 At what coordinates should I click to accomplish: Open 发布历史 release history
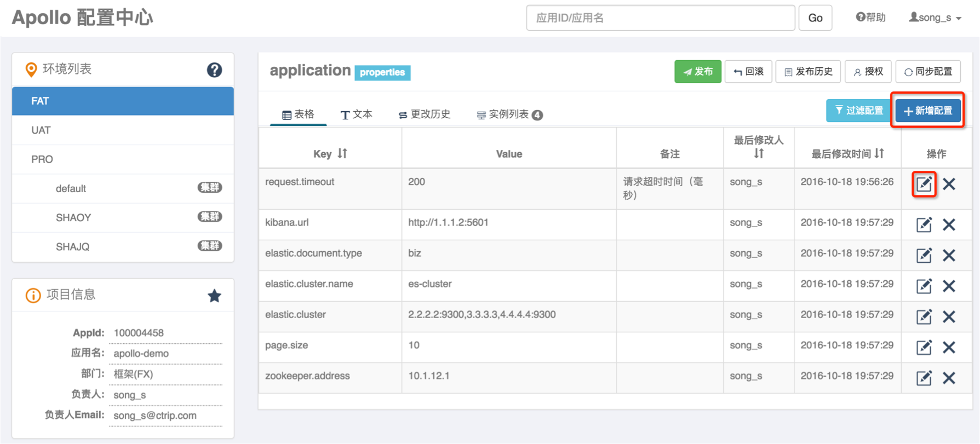point(808,72)
